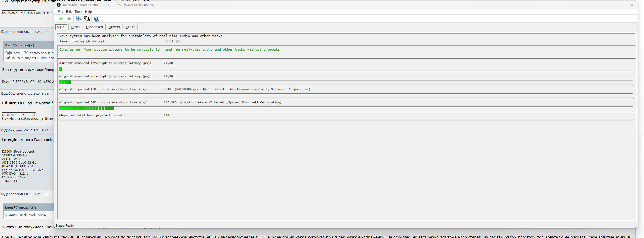Click the highest interrupt latency green bar
This screenshot has height=238, width=644.
coord(65,82)
